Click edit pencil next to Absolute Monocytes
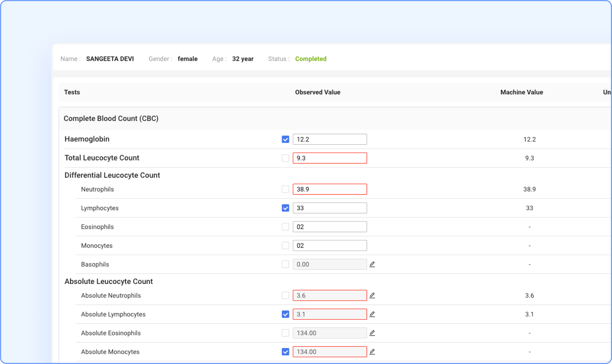Image resolution: width=612 pixels, height=364 pixels. click(372, 352)
